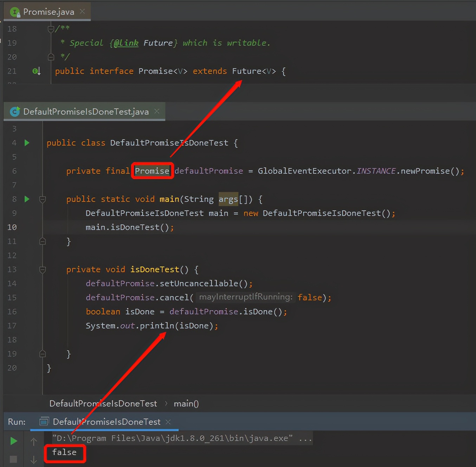
Task: Collapse the Javadoc comment at line 18
Action: (x=51, y=29)
